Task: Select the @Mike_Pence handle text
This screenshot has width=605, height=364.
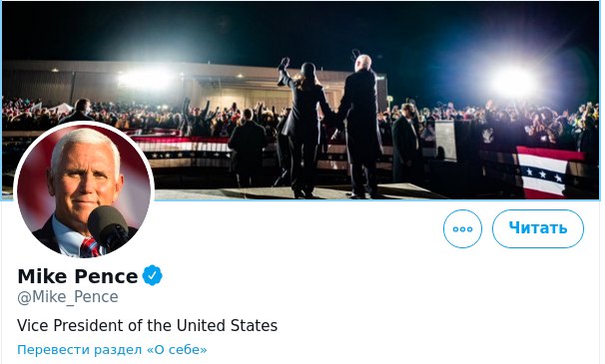Action: 68,297
